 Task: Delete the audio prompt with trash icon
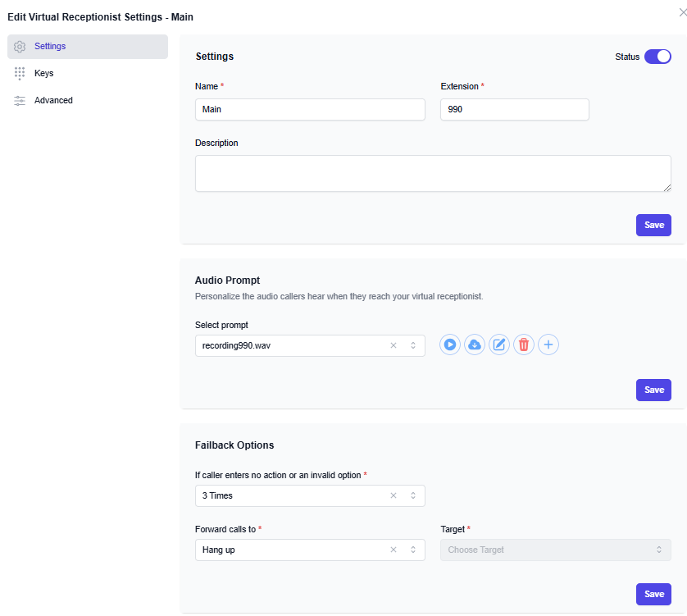point(524,345)
